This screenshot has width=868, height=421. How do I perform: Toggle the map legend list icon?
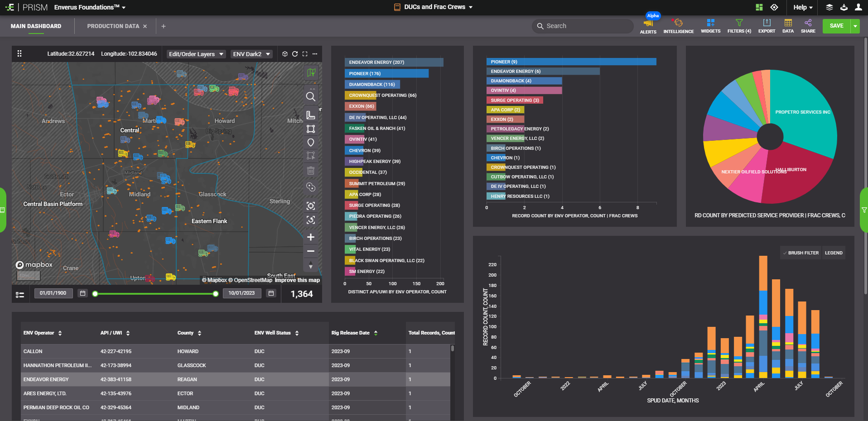tap(20, 295)
